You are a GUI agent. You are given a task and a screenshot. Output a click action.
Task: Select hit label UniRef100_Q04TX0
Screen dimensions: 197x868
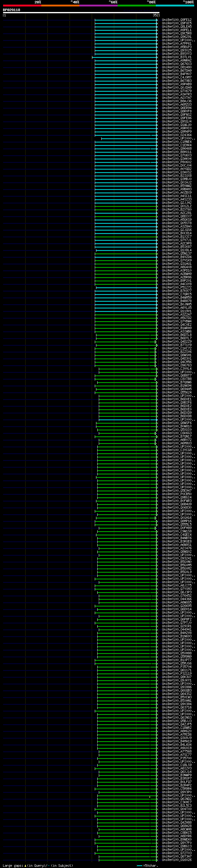[177, 809]
